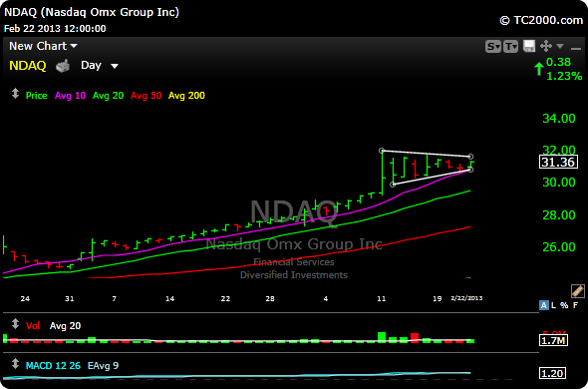The image size is (588, 389).
Task: Click the tall red volume bar
Action: pos(415,337)
